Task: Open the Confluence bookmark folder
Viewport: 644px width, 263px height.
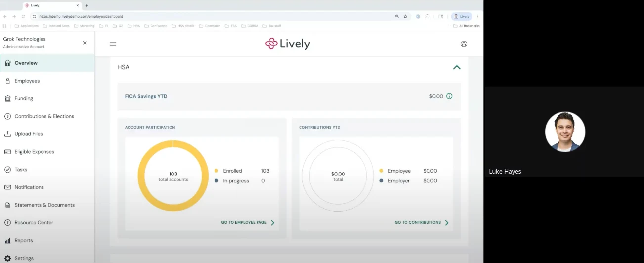Action: (x=156, y=26)
